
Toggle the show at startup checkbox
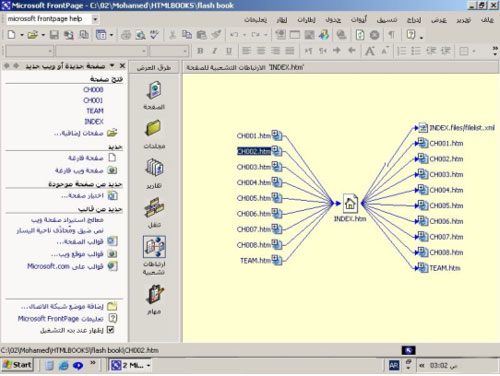point(111,330)
